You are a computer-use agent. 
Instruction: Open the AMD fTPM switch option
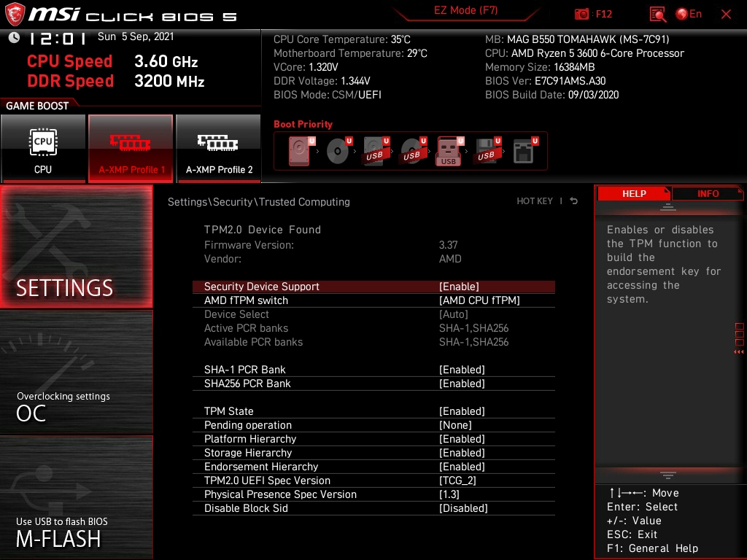(373, 300)
